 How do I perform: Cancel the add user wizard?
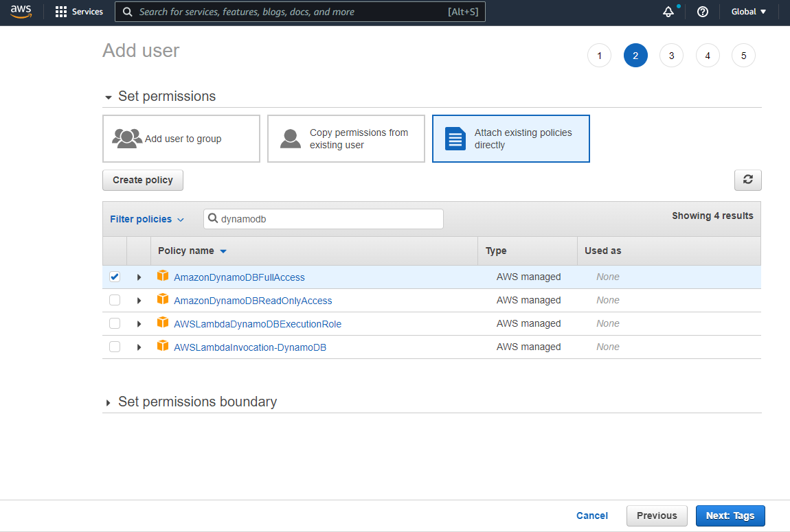[592, 516]
